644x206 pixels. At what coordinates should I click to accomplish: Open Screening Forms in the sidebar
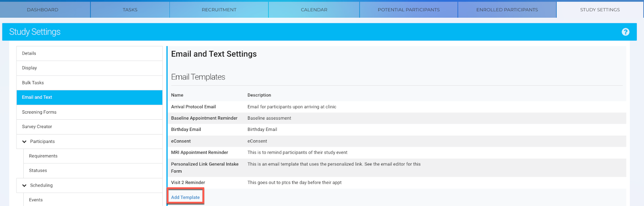tap(89, 112)
